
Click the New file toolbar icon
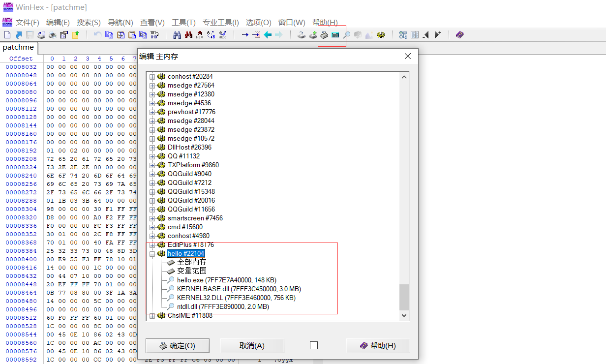coord(7,35)
